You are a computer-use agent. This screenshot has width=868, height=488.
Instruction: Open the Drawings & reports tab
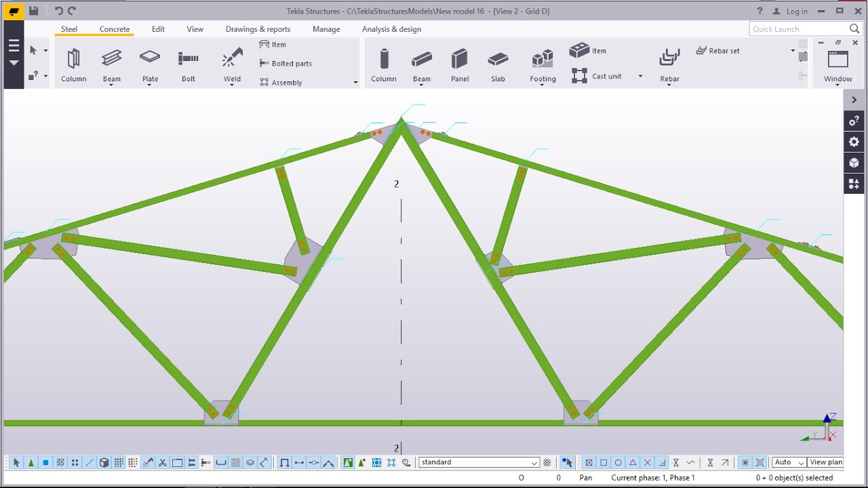pos(258,29)
